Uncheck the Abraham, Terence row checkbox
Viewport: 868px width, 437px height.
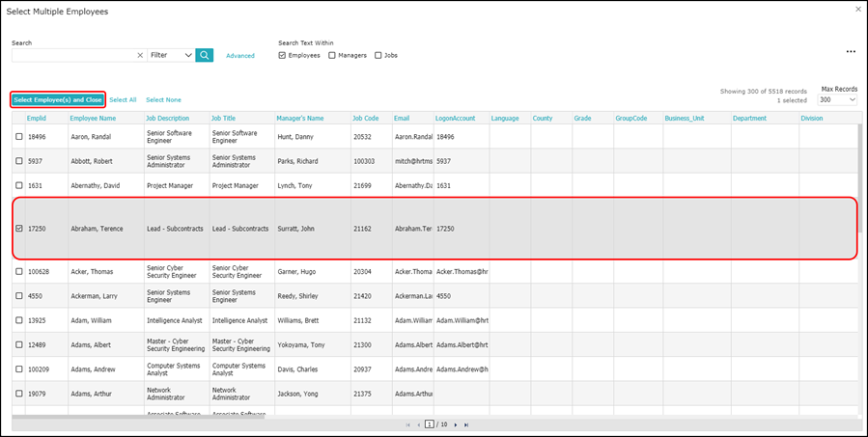[x=19, y=228]
